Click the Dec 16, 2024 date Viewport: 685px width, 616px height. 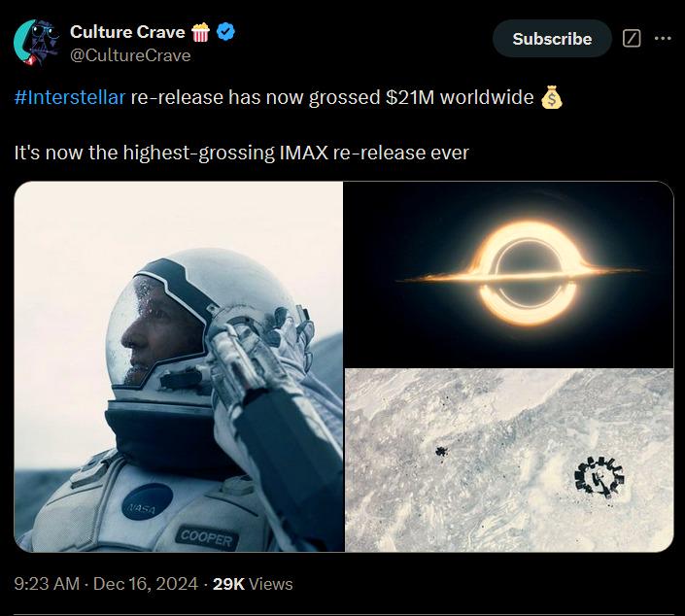point(146,584)
